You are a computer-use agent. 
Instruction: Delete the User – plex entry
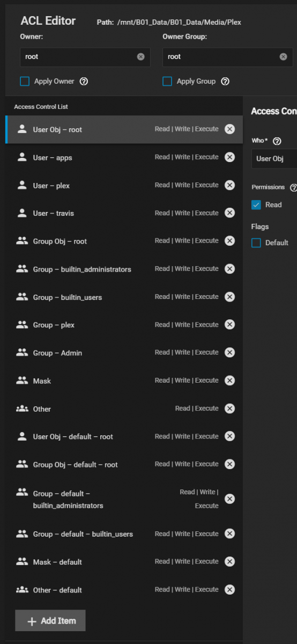[229, 185]
